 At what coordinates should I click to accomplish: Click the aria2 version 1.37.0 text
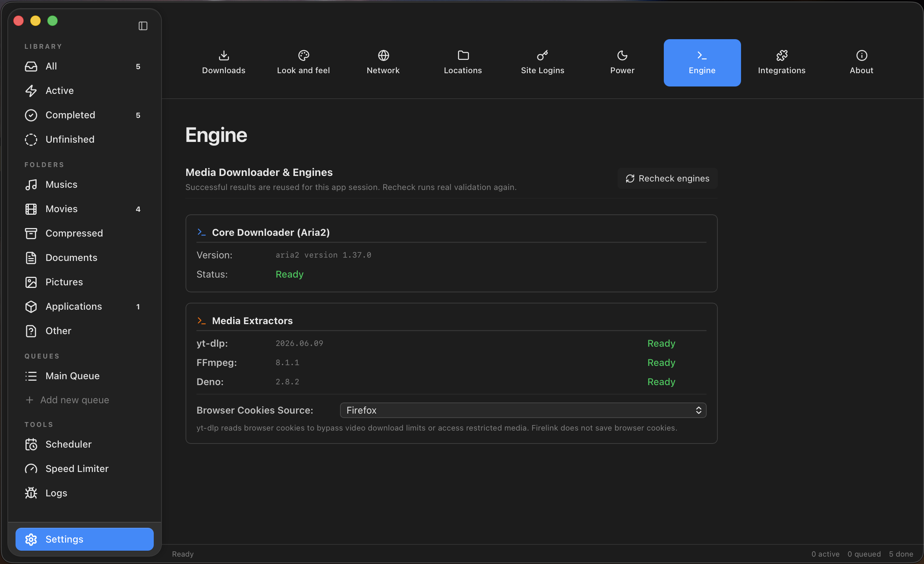[x=323, y=255]
